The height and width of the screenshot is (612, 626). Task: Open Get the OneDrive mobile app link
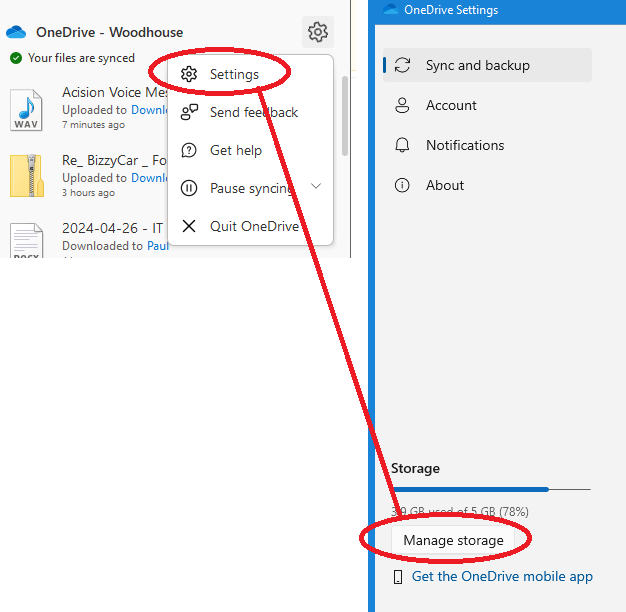click(502, 576)
